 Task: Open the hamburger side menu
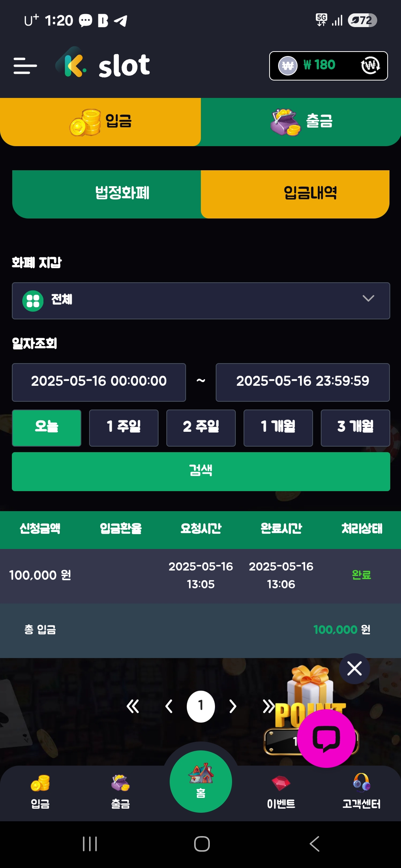25,66
